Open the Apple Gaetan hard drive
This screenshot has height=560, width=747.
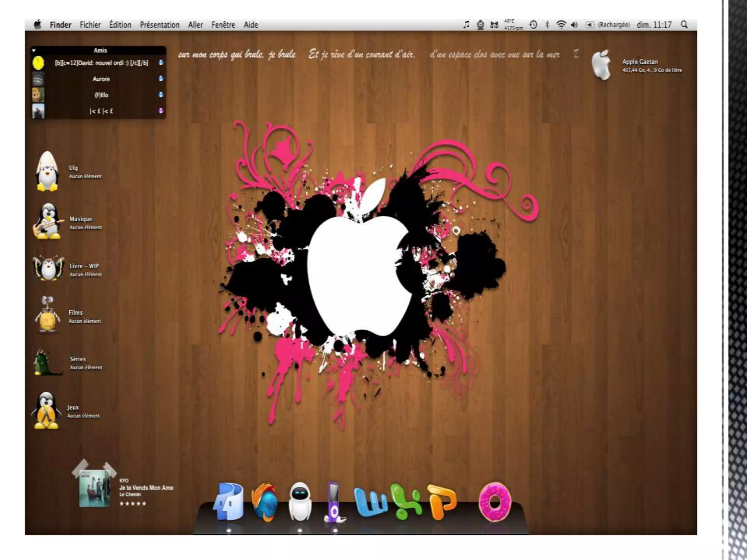601,65
